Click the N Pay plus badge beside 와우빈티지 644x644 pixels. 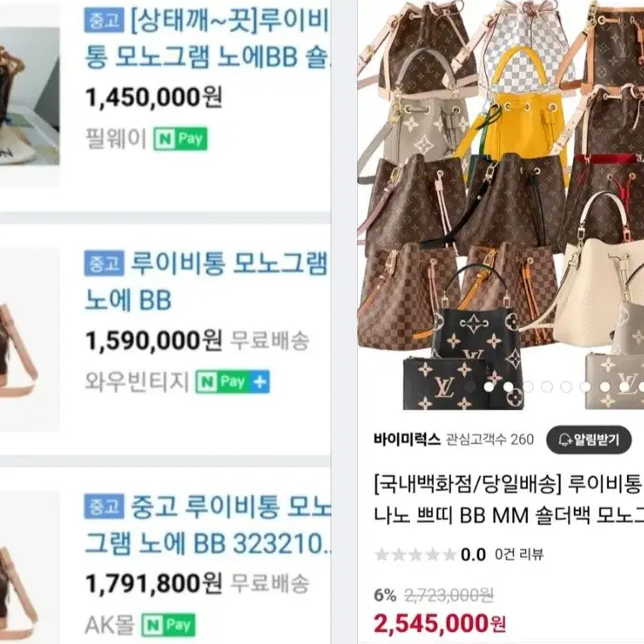tap(232, 382)
